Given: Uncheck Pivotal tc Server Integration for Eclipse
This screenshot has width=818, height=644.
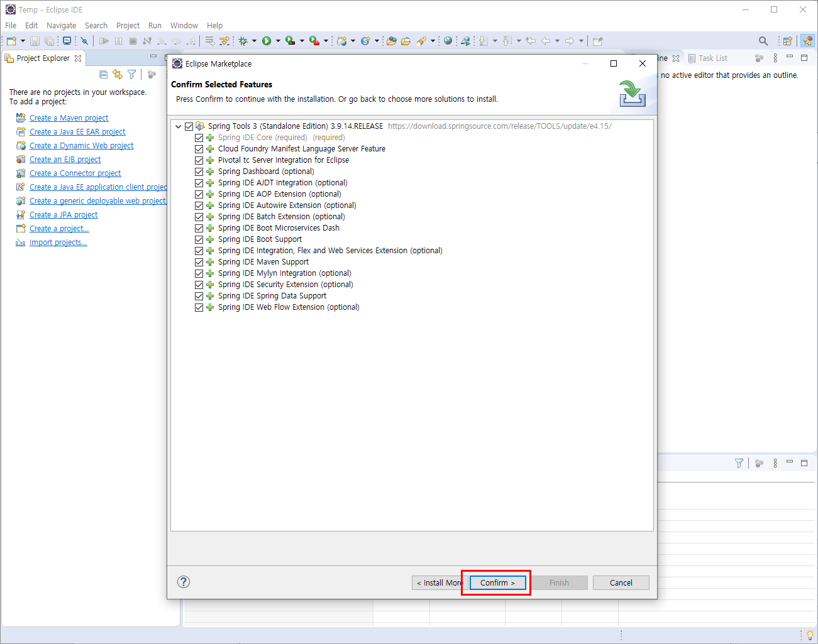Looking at the screenshot, I should pyautogui.click(x=199, y=160).
